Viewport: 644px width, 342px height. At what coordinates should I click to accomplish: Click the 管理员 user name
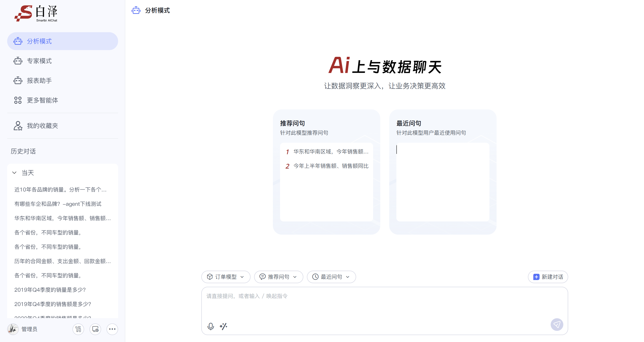(29, 329)
